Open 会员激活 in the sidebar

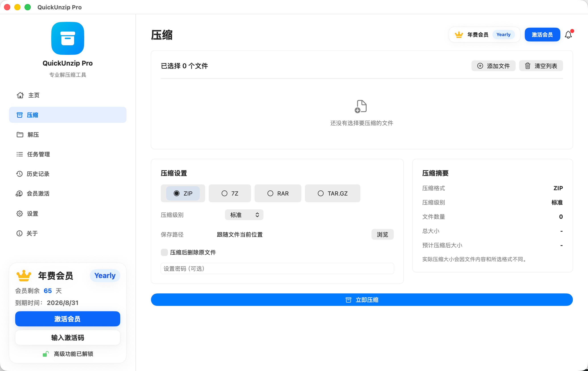tap(68, 194)
